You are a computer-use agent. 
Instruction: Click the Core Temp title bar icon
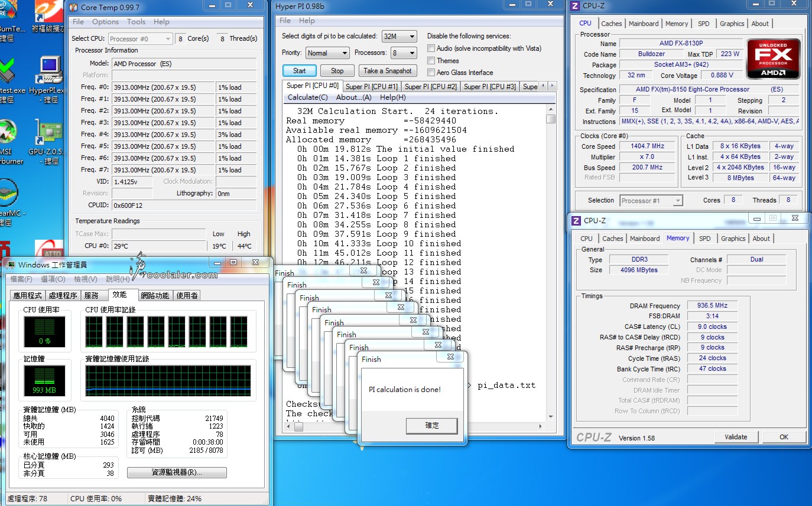click(73, 7)
